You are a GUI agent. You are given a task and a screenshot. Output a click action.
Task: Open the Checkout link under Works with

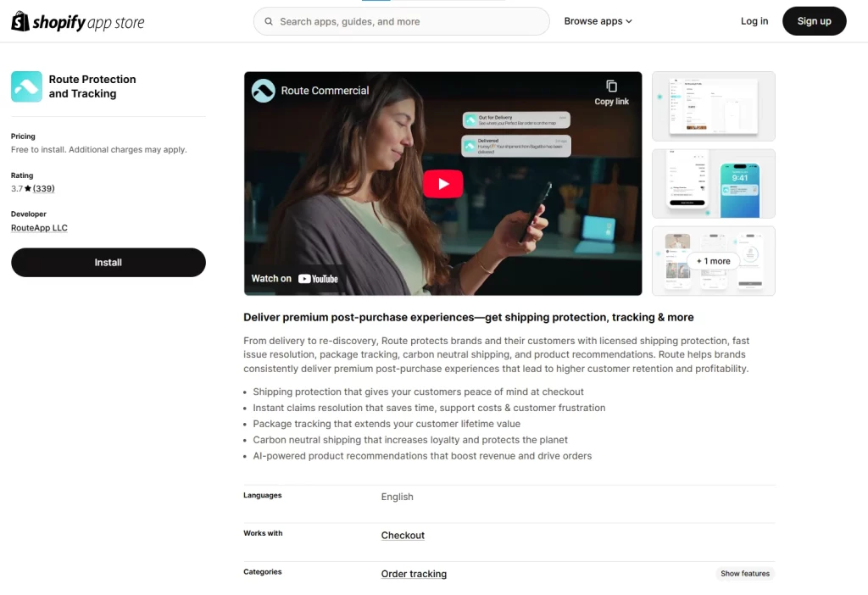403,535
